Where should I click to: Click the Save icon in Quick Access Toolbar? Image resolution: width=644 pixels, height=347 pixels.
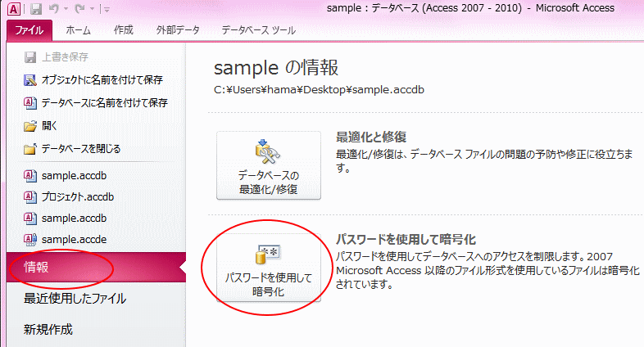tap(36, 9)
